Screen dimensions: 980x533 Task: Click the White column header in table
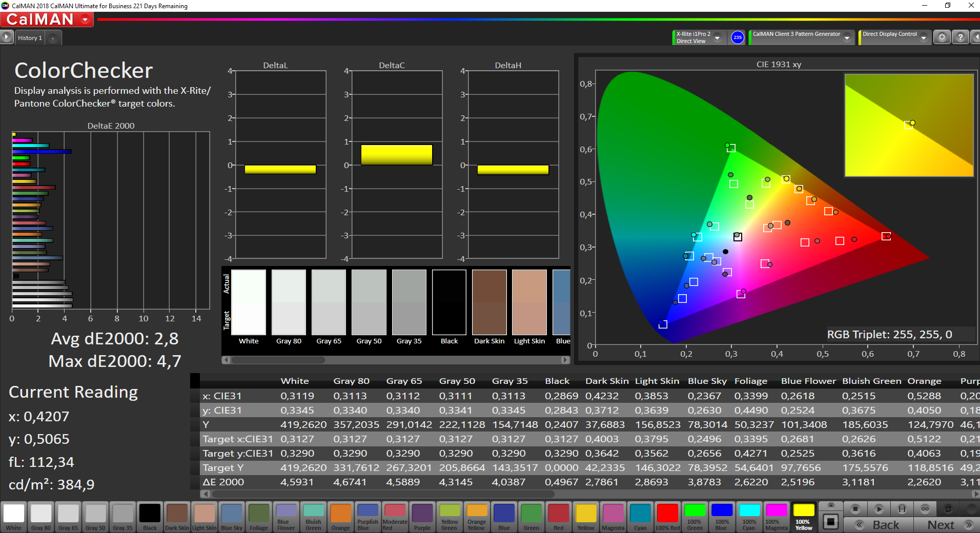tap(295, 381)
